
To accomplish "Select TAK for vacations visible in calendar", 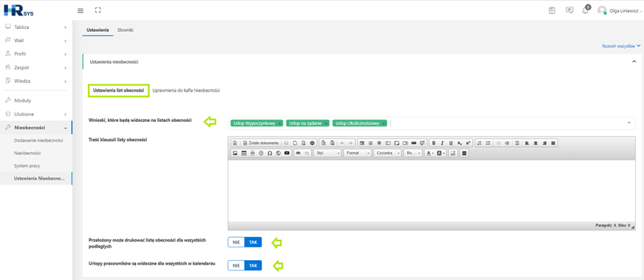I will 253,266.
